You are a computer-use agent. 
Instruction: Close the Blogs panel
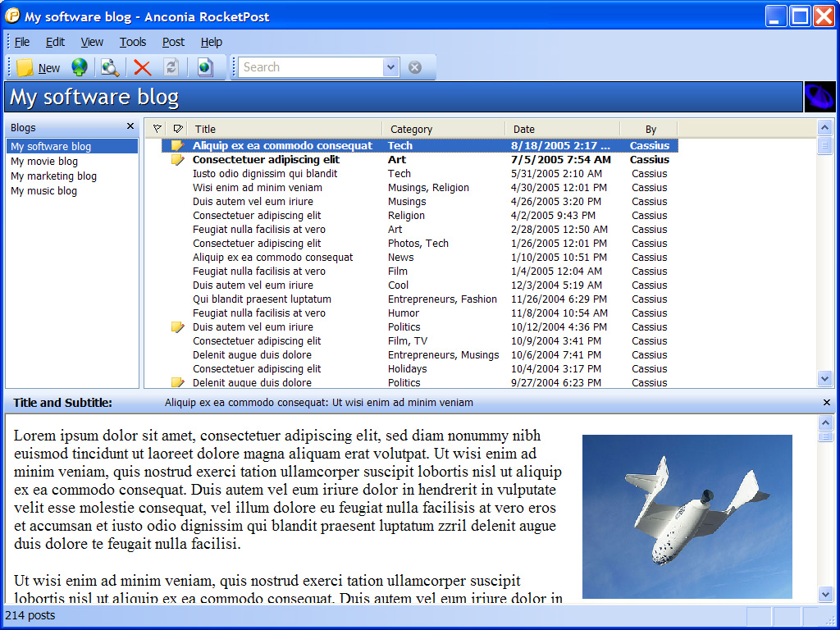130,126
